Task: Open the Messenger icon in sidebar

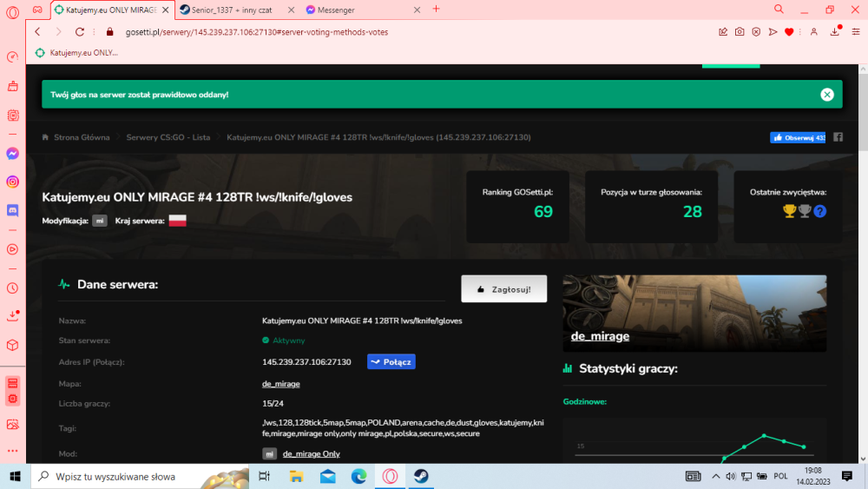Action: [13, 154]
